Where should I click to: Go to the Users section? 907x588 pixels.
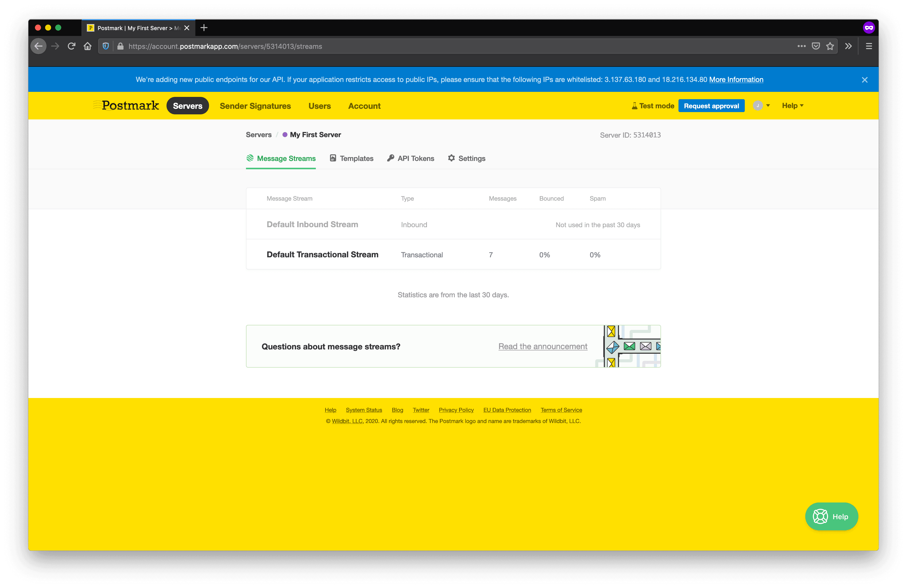click(x=319, y=106)
